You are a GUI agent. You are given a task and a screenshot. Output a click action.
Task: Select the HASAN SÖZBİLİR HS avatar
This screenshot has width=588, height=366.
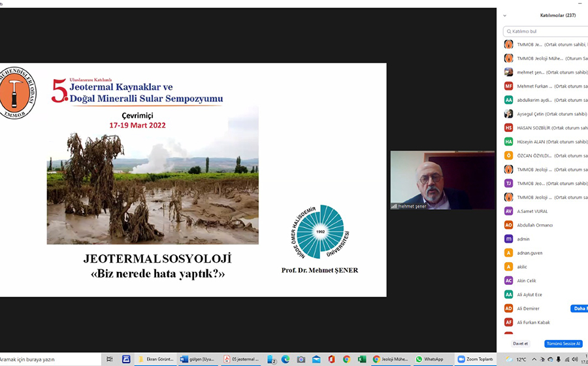click(x=508, y=127)
